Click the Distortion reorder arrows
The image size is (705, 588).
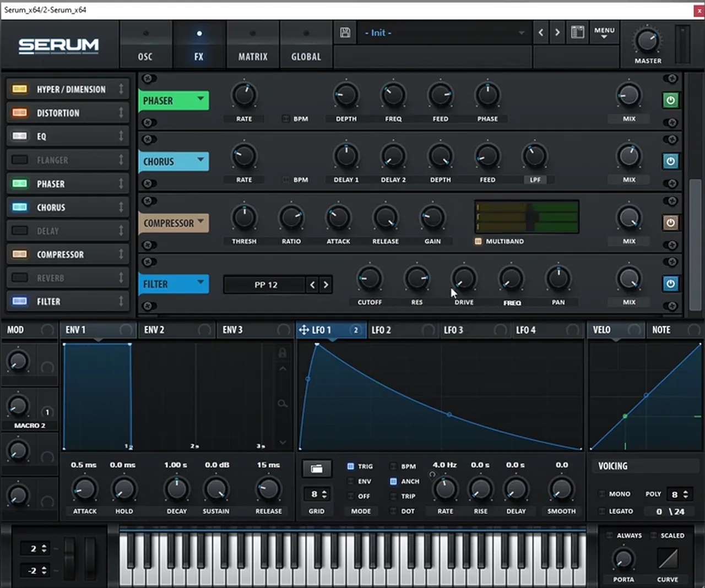(121, 113)
